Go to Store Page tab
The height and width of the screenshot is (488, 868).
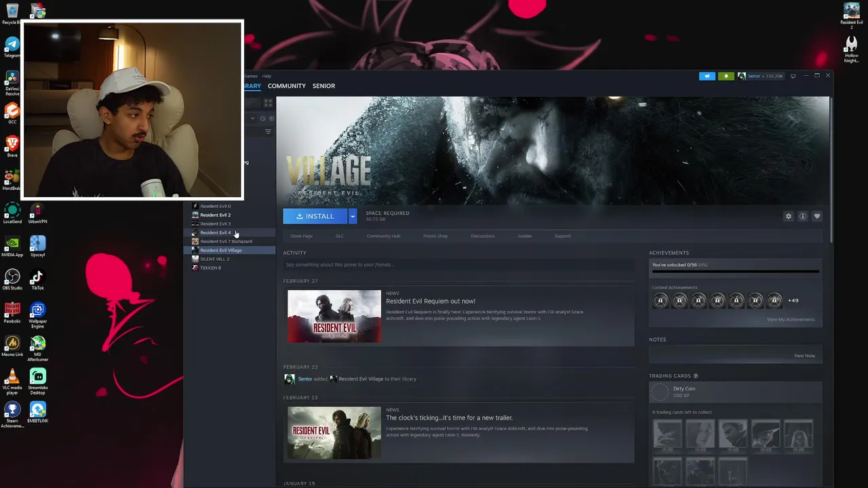pos(301,236)
